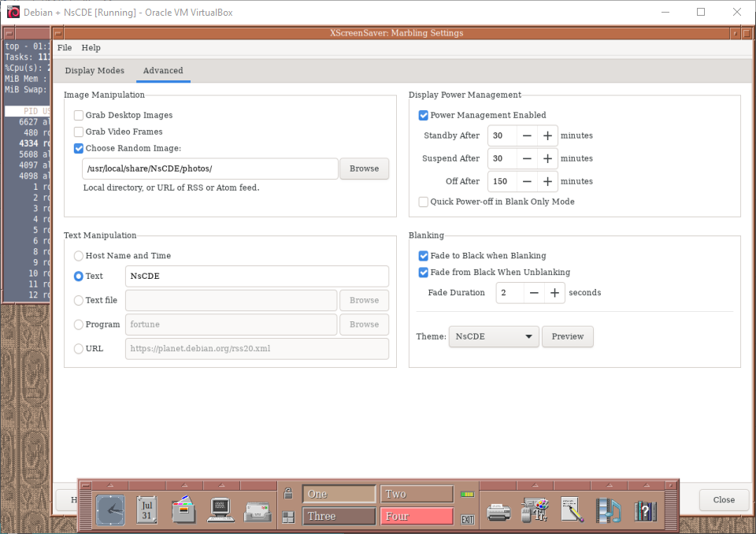Launch the terminal computer icon

(220, 510)
